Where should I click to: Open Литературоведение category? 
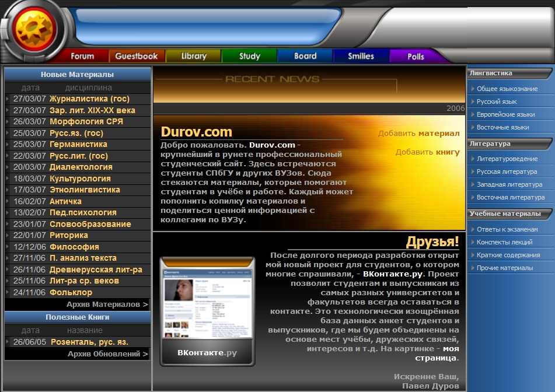507,159
